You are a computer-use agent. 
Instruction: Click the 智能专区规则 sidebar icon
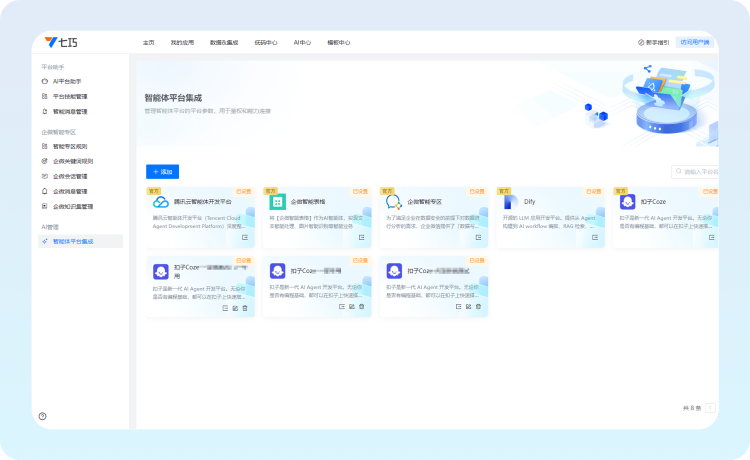pyautogui.click(x=44, y=146)
